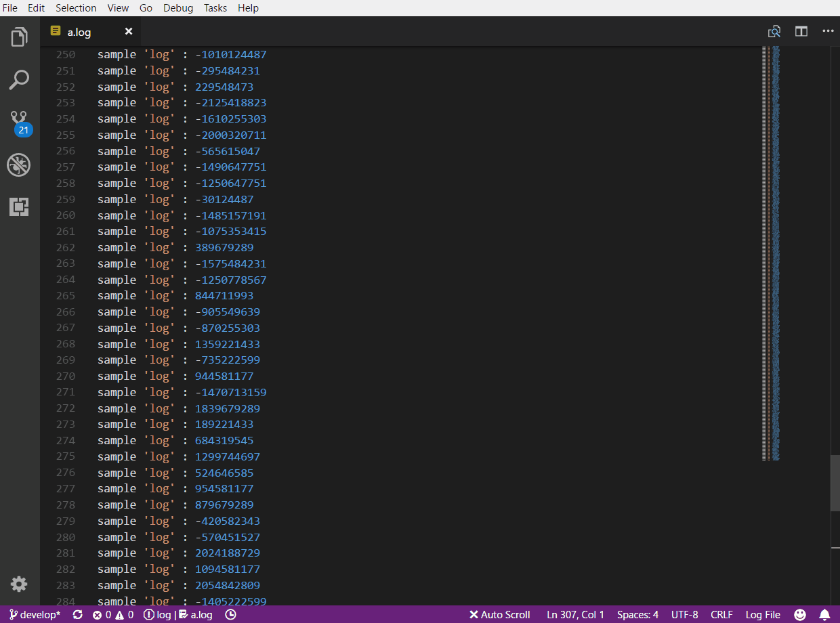This screenshot has width=840, height=623.
Task: Open the Help menu
Action: (x=249, y=8)
